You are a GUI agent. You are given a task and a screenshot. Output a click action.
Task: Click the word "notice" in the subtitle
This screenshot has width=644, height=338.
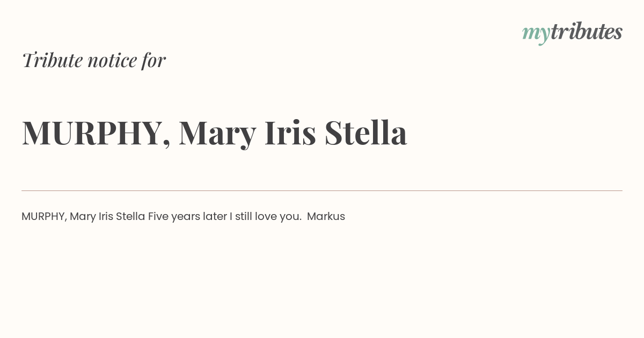(112, 60)
